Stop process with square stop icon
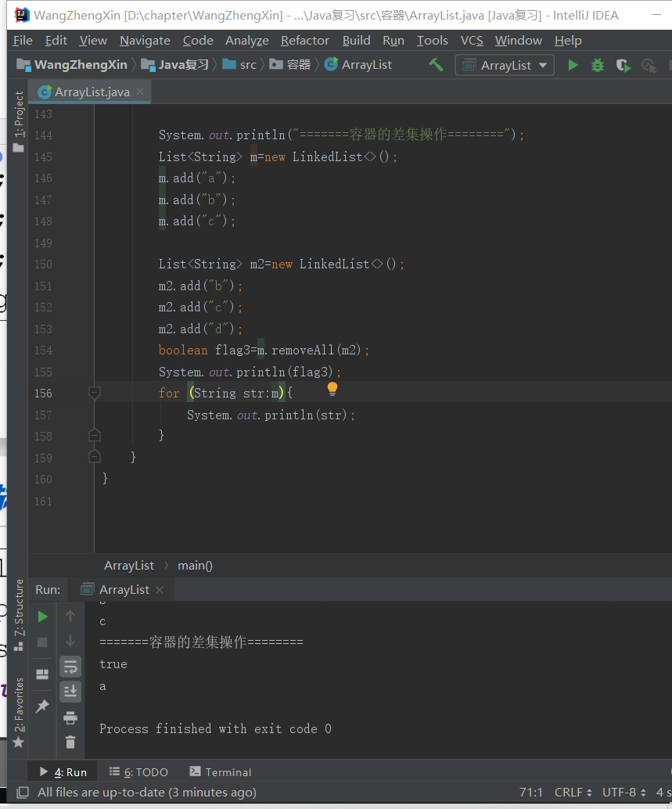Image resolution: width=672 pixels, height=809 pixels. 42,642
